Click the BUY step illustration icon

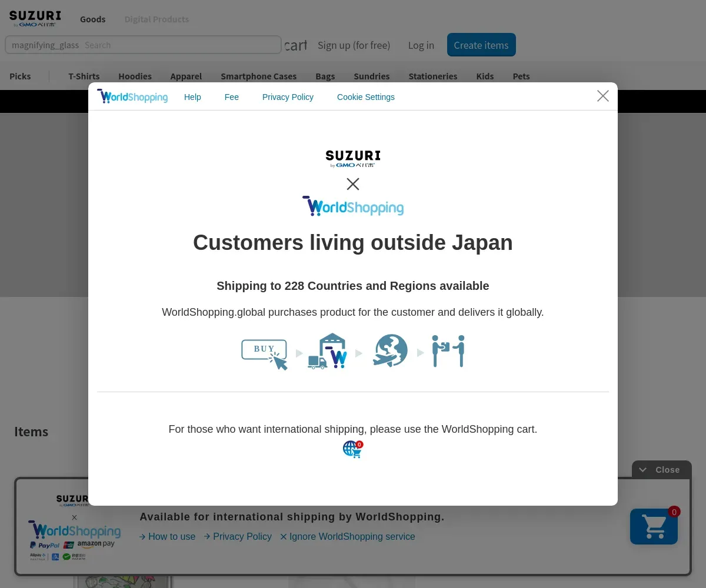tap(264, 353)
